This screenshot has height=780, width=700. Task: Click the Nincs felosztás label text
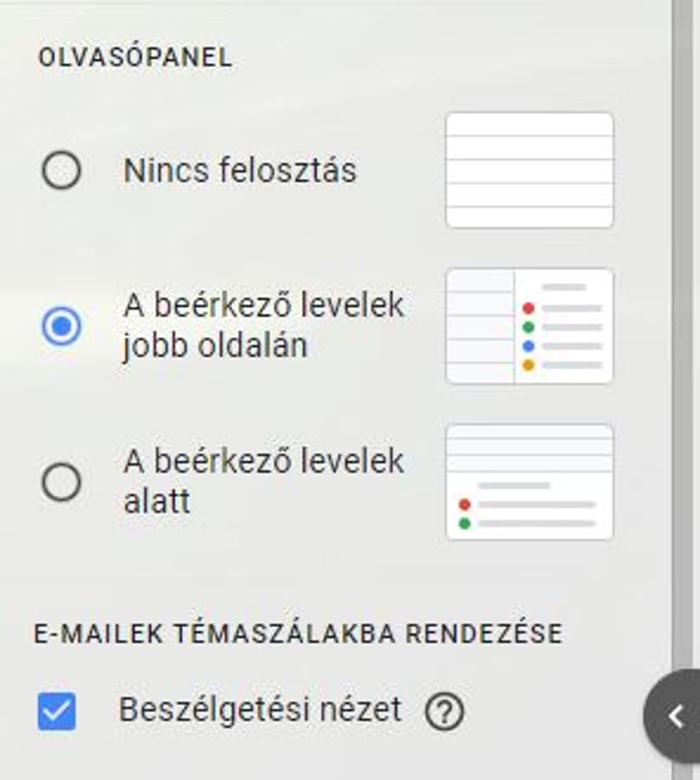point(239,171)
